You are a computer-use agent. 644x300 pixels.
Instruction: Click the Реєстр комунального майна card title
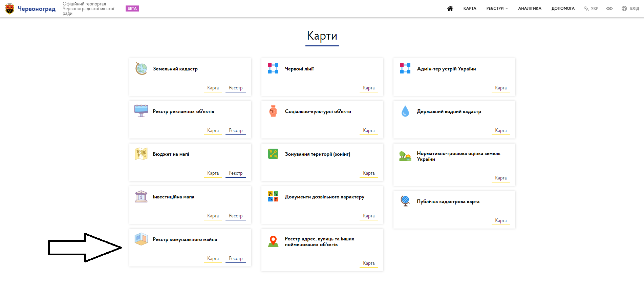(x=185, y=239)
